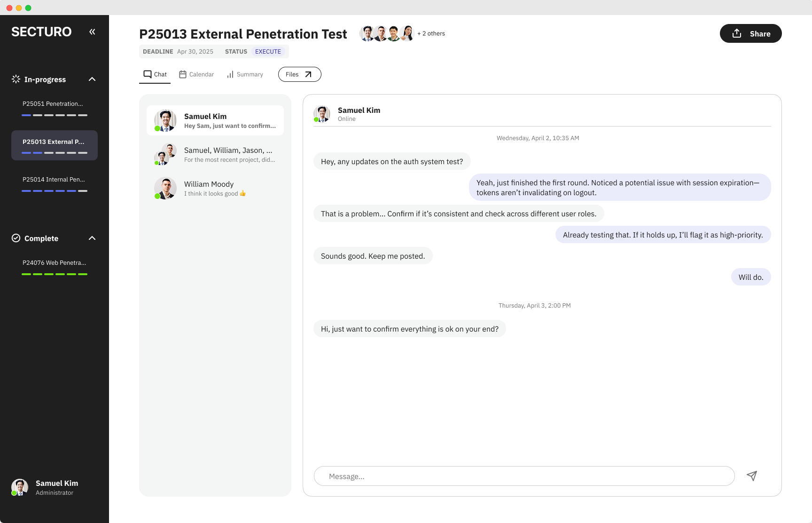Collapse the In-progress section chevron

point(92,79)
